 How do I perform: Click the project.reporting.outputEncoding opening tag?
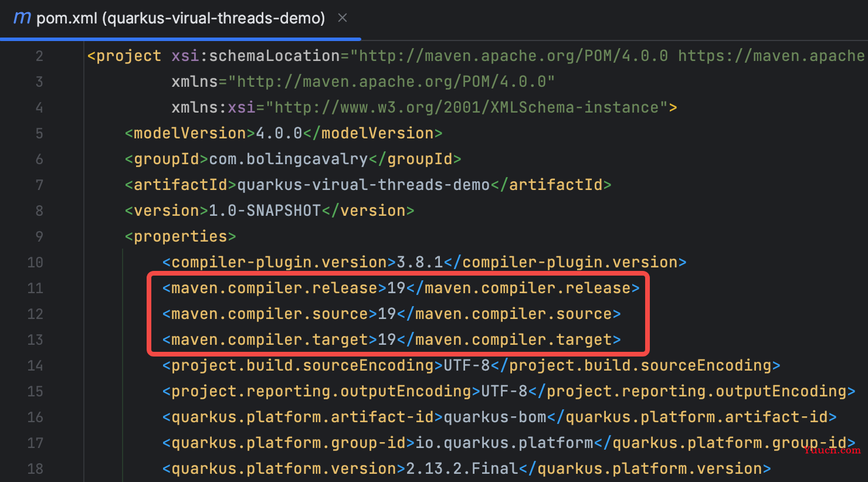click(x=321, y=391)
